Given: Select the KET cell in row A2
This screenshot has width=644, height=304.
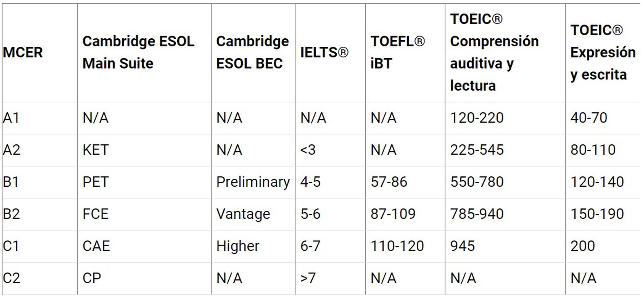Looking at the screenshot, I should tap(95, 150).
